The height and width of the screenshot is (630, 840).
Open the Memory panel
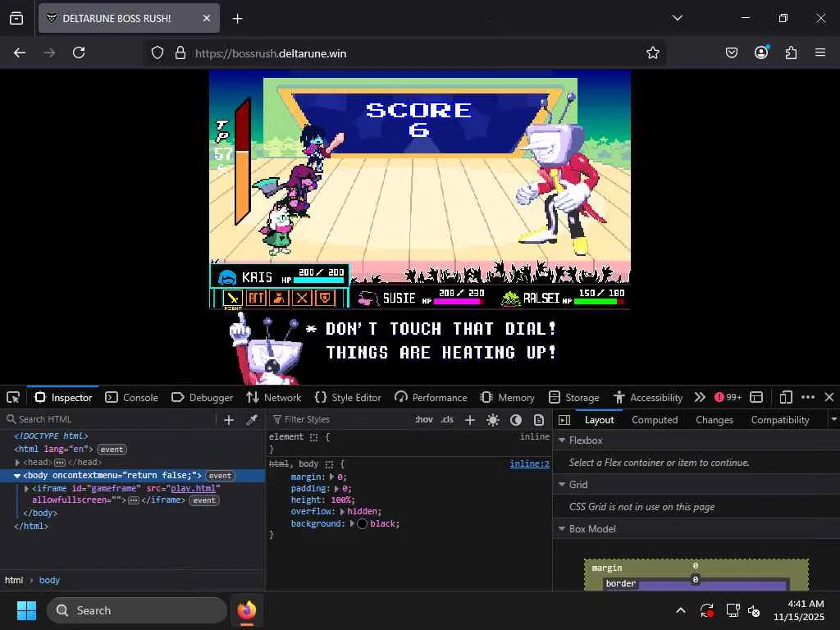coord(507,398)
